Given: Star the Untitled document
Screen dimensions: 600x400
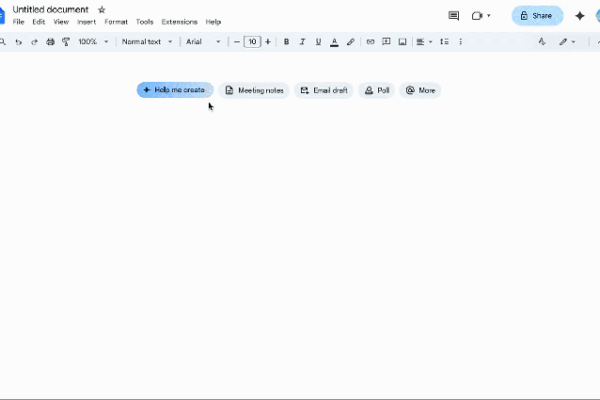Looking at the screenshot, I should 101,9.
